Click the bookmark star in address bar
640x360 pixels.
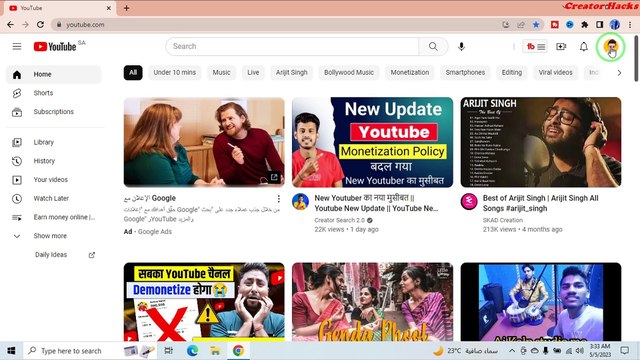click(536, 25)
